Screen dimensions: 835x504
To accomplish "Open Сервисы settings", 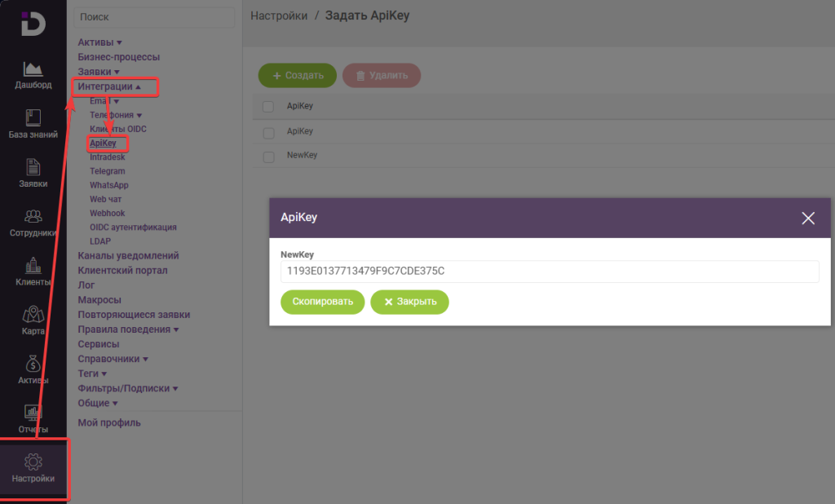I will click(x=98, y=344).
